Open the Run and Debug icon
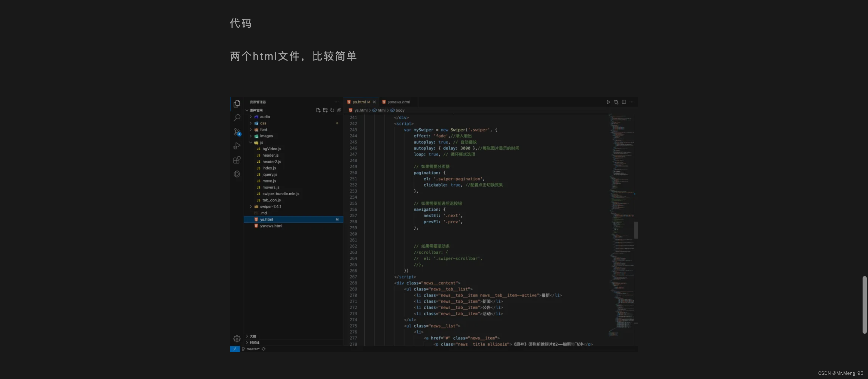Screen dimensions: 868x379 click(x=237, y=146)
